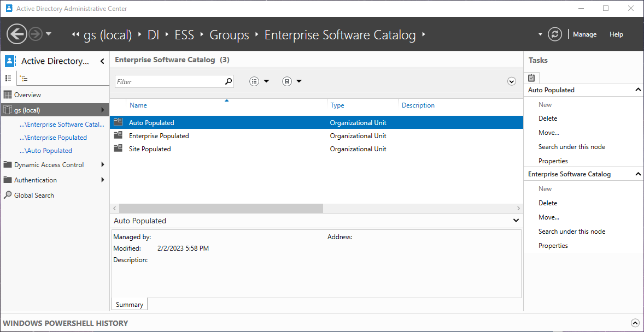The height and width of the screenshot is (332, 644).
Task: Sort by the Description column header
Action: pyautogui.click(x=418, y=105)
